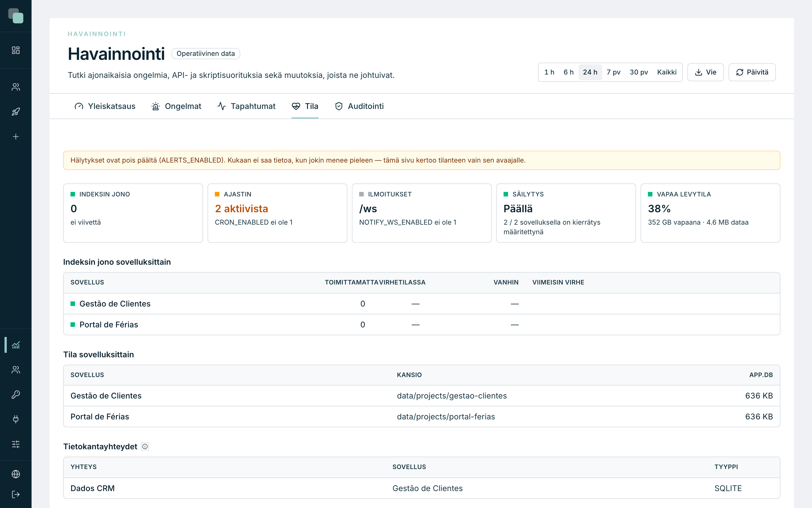Click the SQLITE type cell
812x508 pixels.
728,488
